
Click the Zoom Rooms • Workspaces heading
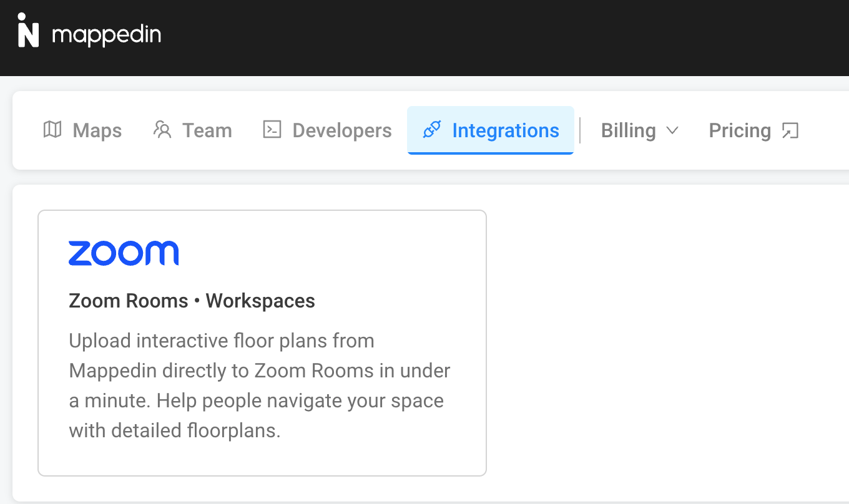coord(192,301)
